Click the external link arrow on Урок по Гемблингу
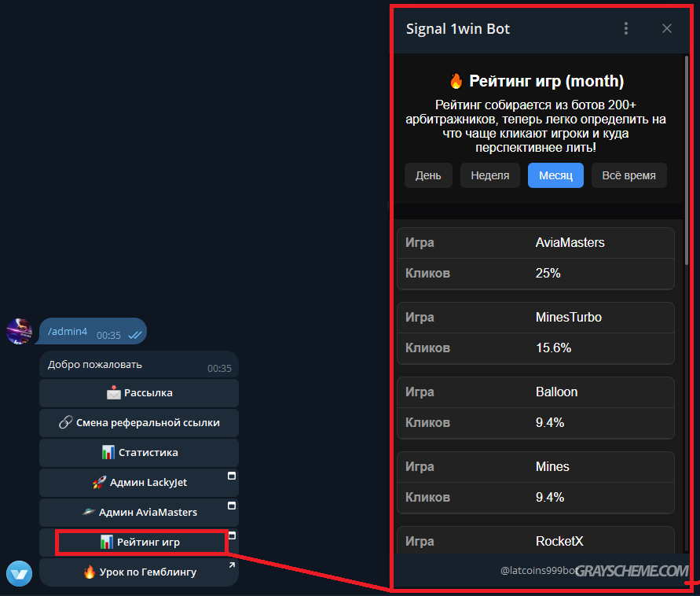Image resolution: width=700 pixels, height=596 pixels. click(x=232, y=565)
